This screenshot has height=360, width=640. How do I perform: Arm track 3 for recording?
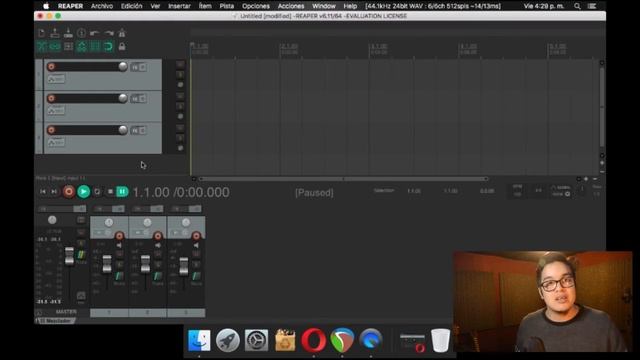[51, 130]
